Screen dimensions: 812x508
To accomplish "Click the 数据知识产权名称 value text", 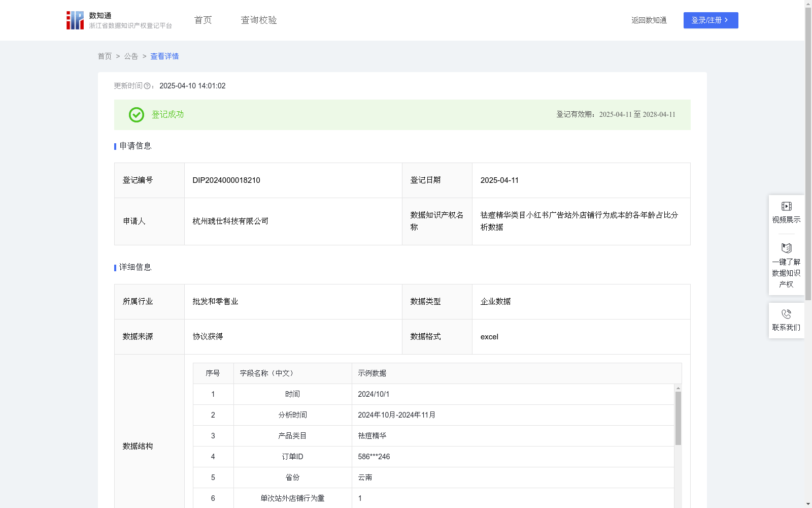I will [x=579, y=221].
